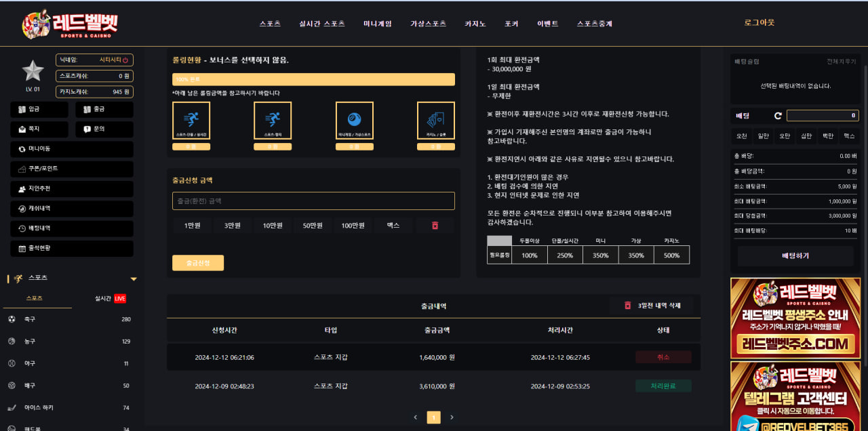Click the red trash icon in amount row
This screenshot has height=431, width=868.
click(435, 226)
